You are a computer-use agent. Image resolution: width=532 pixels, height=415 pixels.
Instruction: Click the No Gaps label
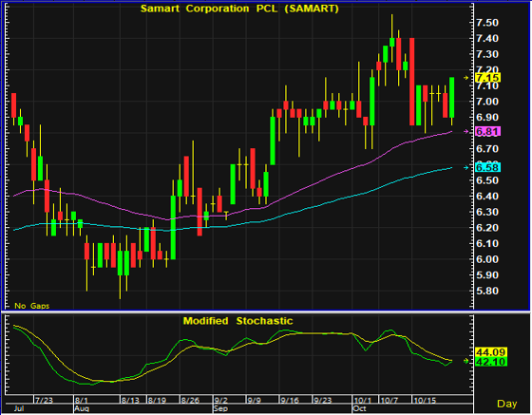click(x=32, y=306)
